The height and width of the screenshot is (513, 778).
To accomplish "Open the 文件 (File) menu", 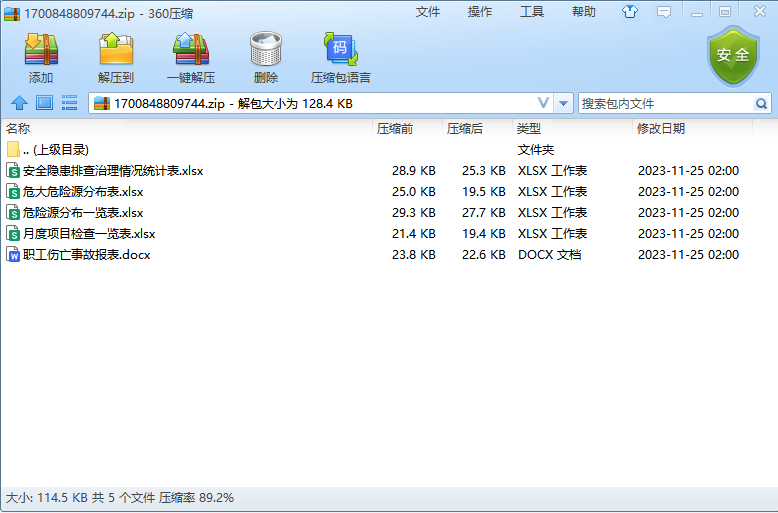I will tap(428, 12).
